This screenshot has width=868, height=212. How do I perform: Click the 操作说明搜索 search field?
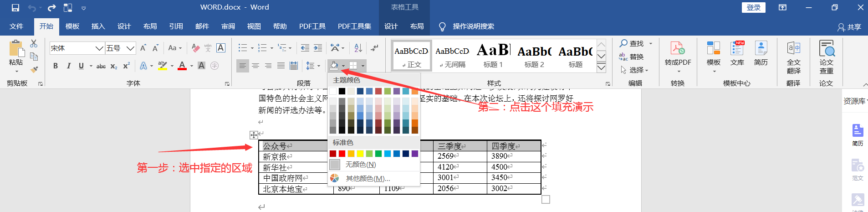click(474, 26)
